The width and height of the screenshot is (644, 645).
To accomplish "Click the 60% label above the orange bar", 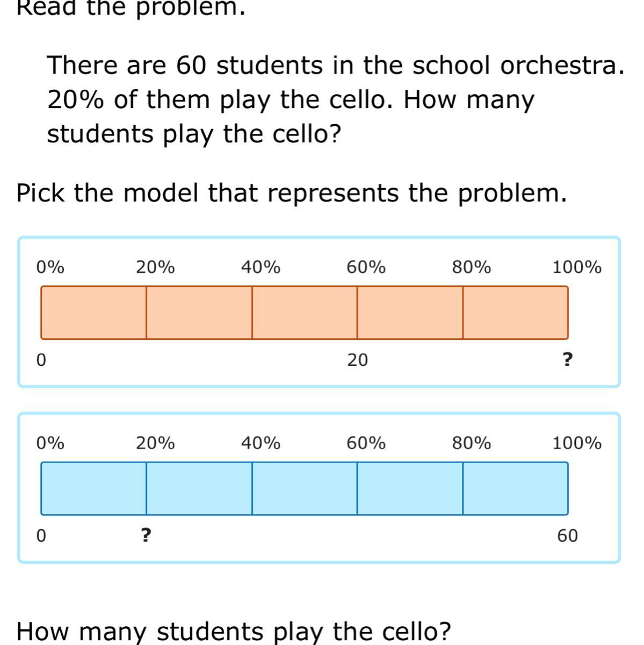I will point(366,267).
